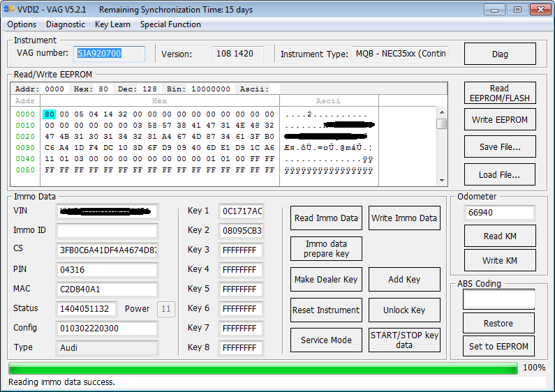The height and width of the screenshot is (392, 555).
Task: Click the Diag button
Action: (500, 54)
